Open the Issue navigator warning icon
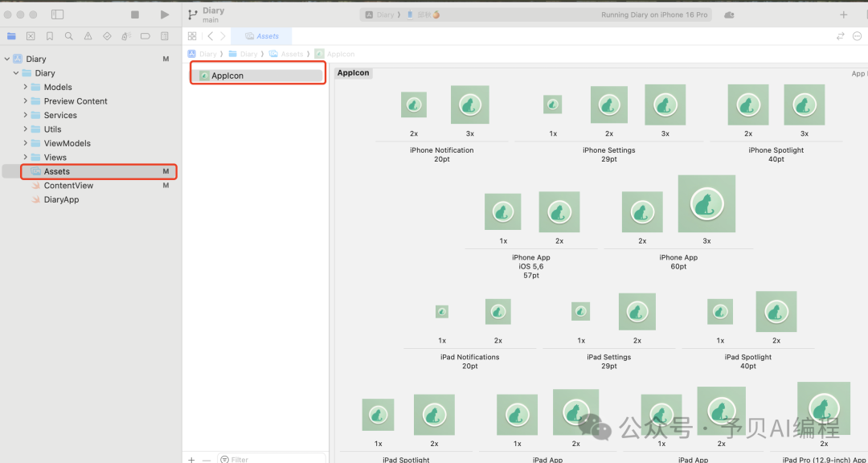The height and width of the screenshot is (463, 868). tap(88, 36)
